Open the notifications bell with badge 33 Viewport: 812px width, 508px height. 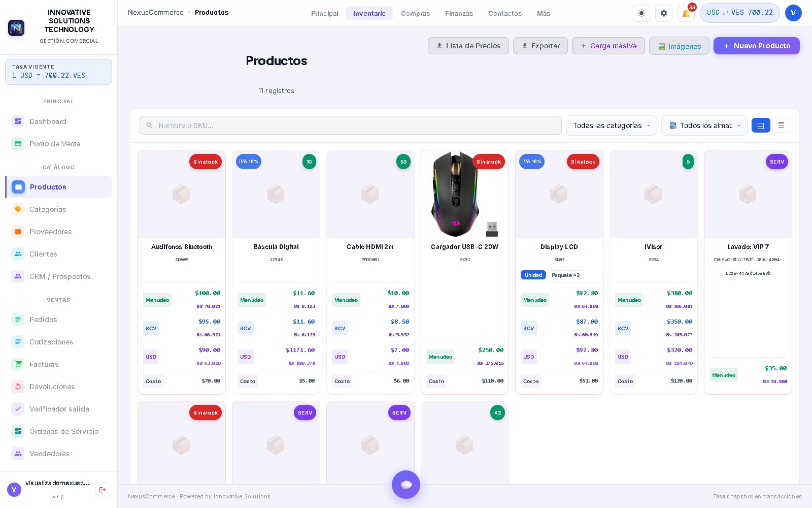686,13
